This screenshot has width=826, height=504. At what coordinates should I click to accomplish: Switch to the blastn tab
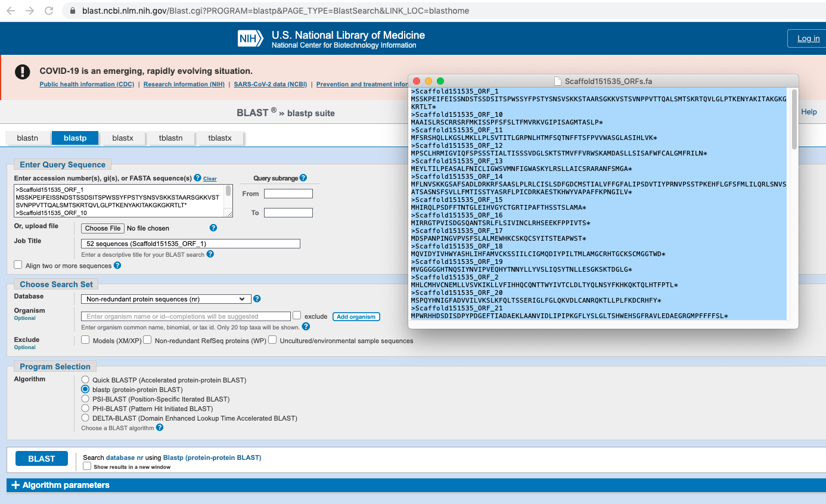(x=27, y=138)
